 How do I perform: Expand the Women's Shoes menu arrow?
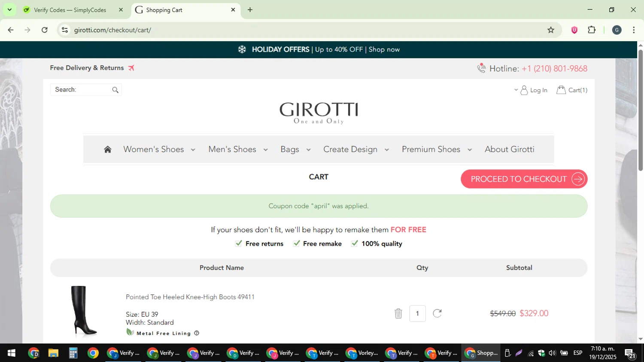tap(193, 150)
